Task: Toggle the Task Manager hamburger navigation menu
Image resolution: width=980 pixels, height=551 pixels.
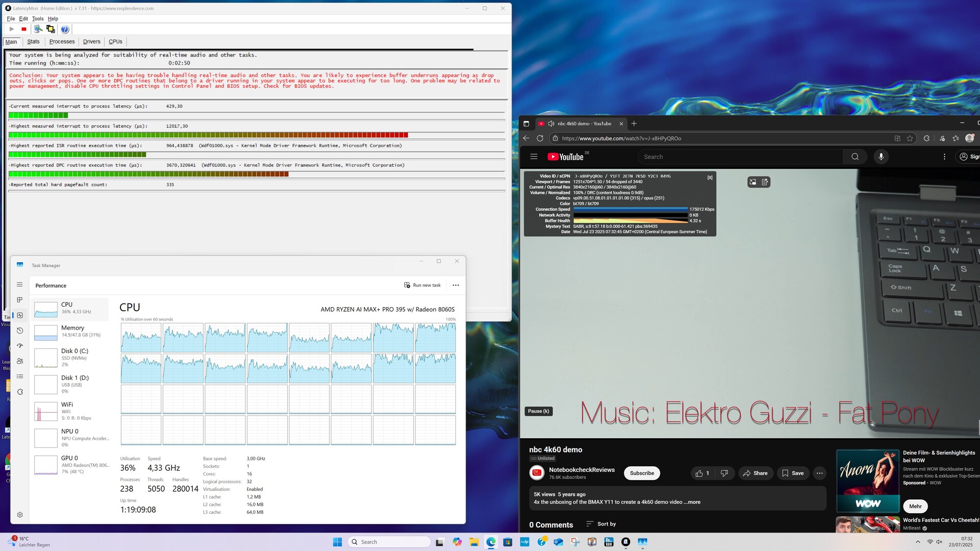Action: tap(20, 285)
